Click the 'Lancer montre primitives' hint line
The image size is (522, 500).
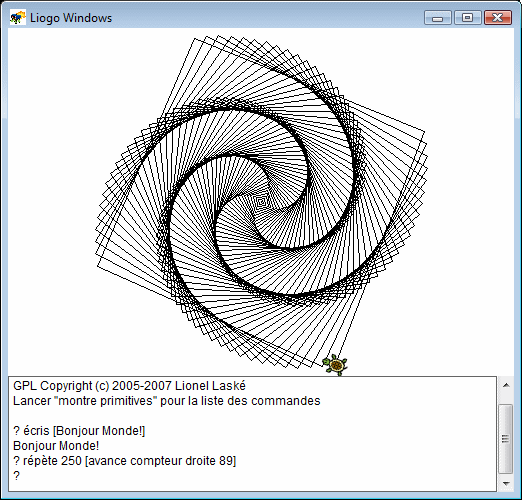pyautogui.click(x=167, y=401)
